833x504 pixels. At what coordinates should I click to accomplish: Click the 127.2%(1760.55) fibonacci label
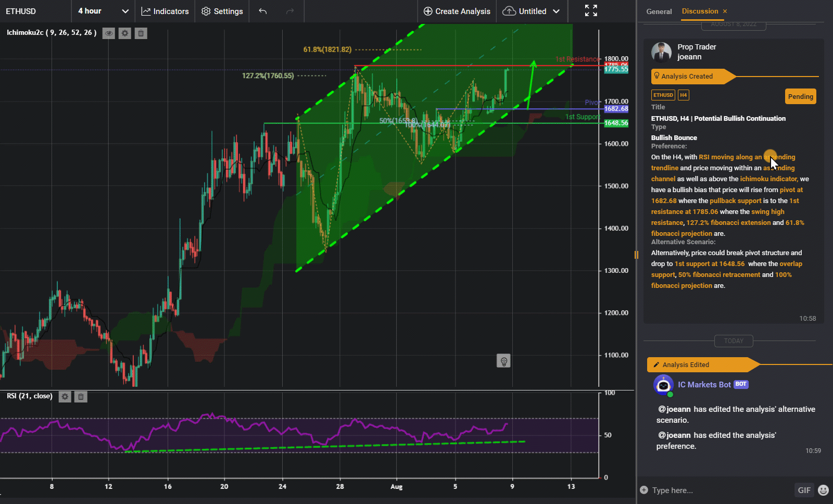pos(268,75)
